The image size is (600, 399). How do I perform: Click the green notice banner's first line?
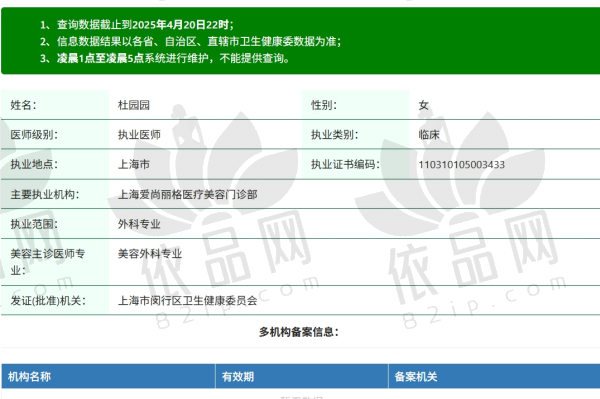[x=137, y=25]
